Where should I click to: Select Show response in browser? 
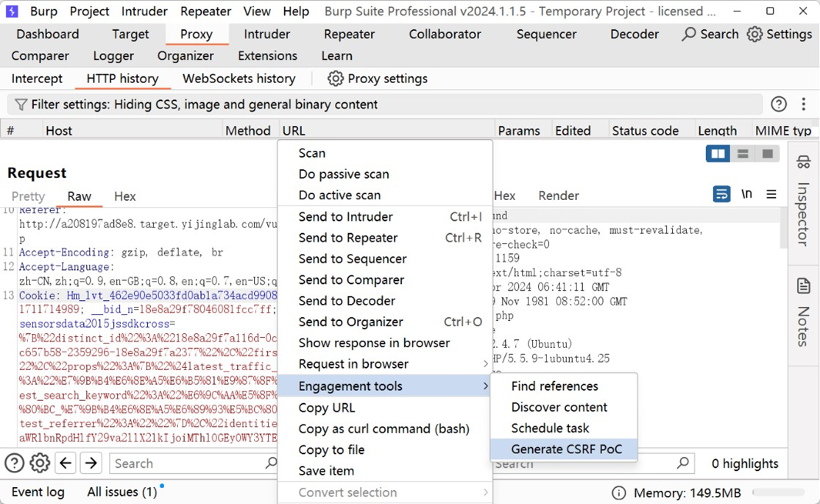(x=385, y=343)
